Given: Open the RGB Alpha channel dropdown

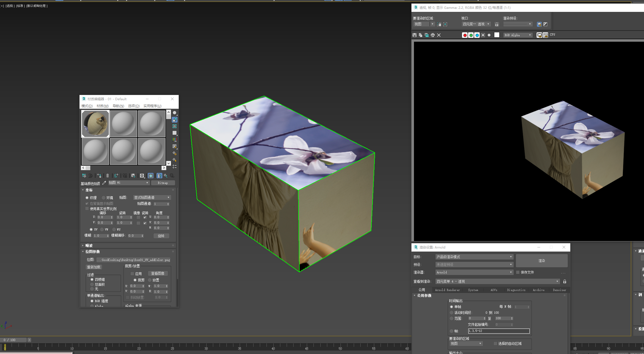Looking at the screenshot, I should click(518, 35).
